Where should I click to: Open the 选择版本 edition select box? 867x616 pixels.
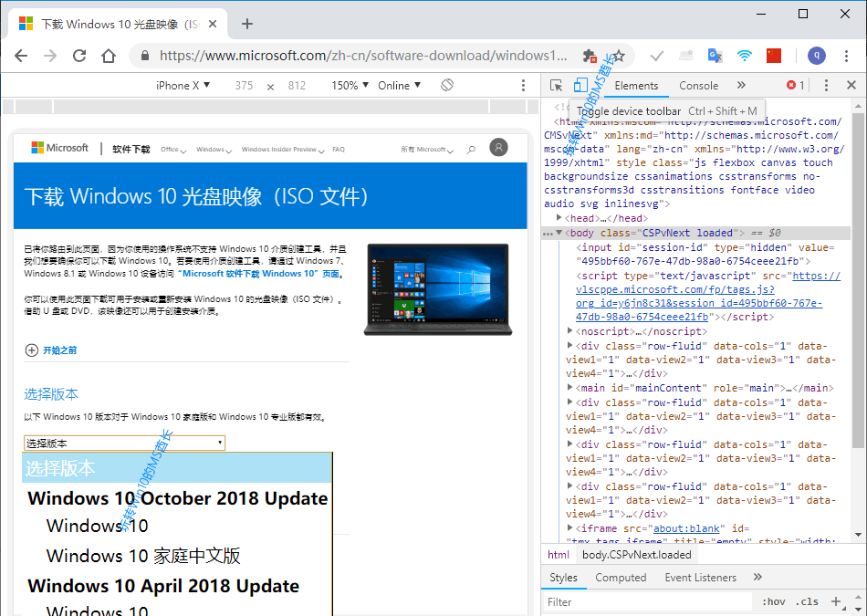pyautogui.click(x=124, y=443)
